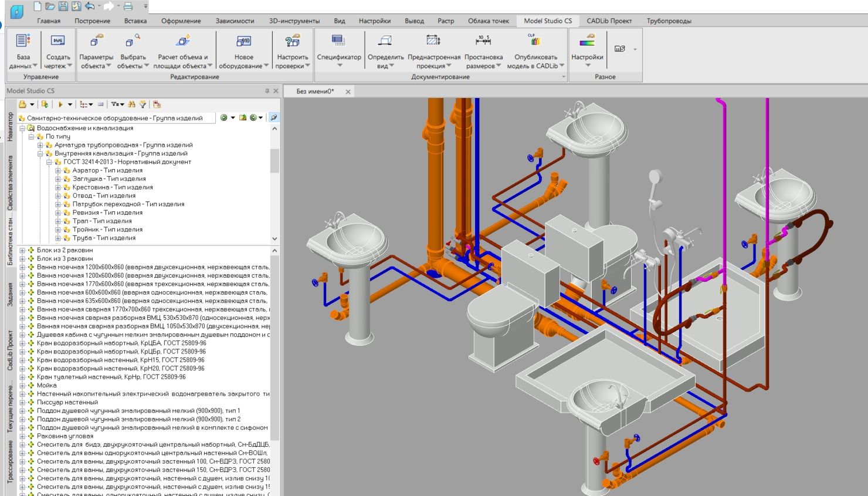Save the drawing from quick access toolbar
The image size is (868, 496).
coord(63,7)
